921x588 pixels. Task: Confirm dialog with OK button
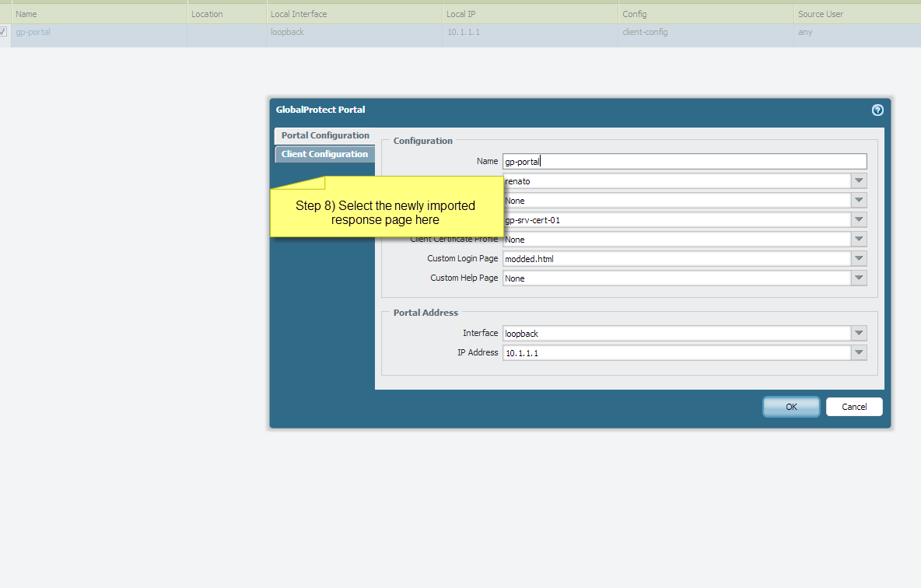[791, 407]
